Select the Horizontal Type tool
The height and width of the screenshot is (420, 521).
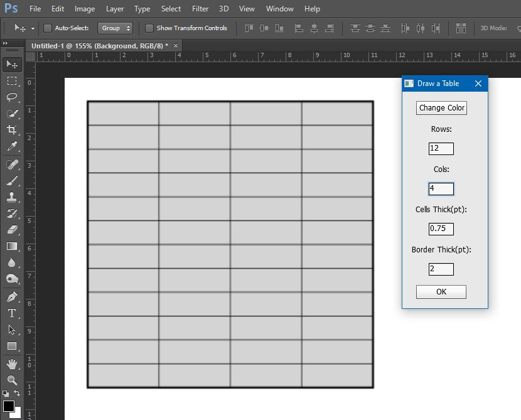pos(12,313)
